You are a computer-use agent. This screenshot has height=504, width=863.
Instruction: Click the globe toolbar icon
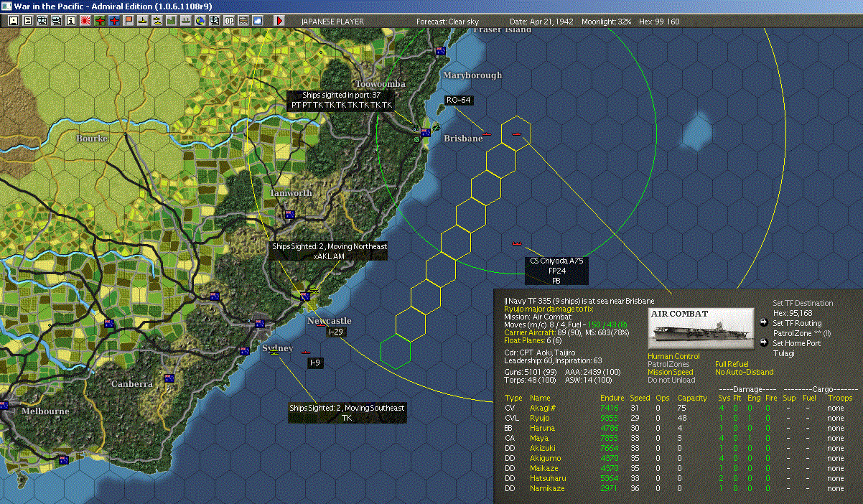(x=200, y=21)
